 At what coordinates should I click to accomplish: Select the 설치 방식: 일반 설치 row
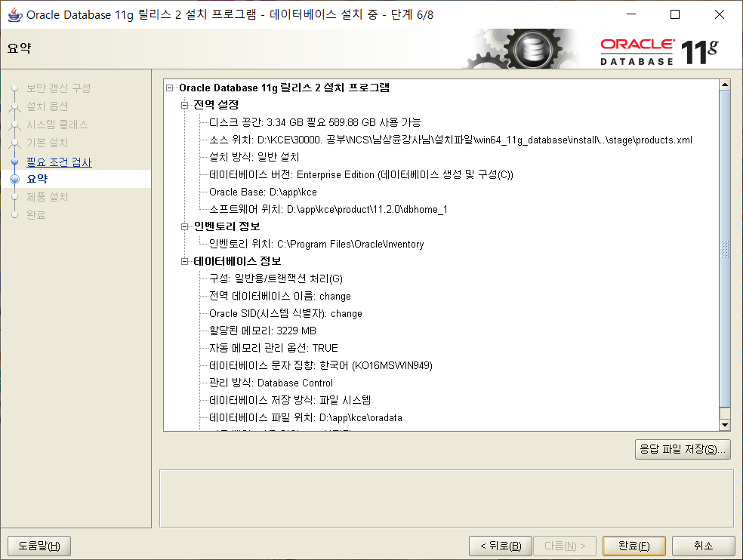click(254, 157)
